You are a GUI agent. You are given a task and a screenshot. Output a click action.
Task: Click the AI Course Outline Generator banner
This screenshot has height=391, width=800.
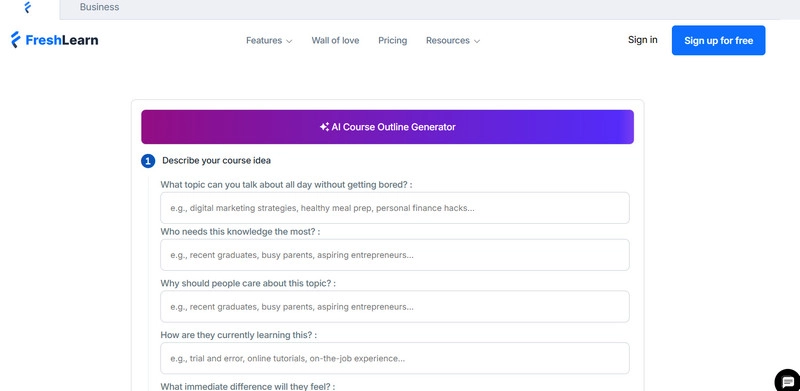(x=387, y=127)
